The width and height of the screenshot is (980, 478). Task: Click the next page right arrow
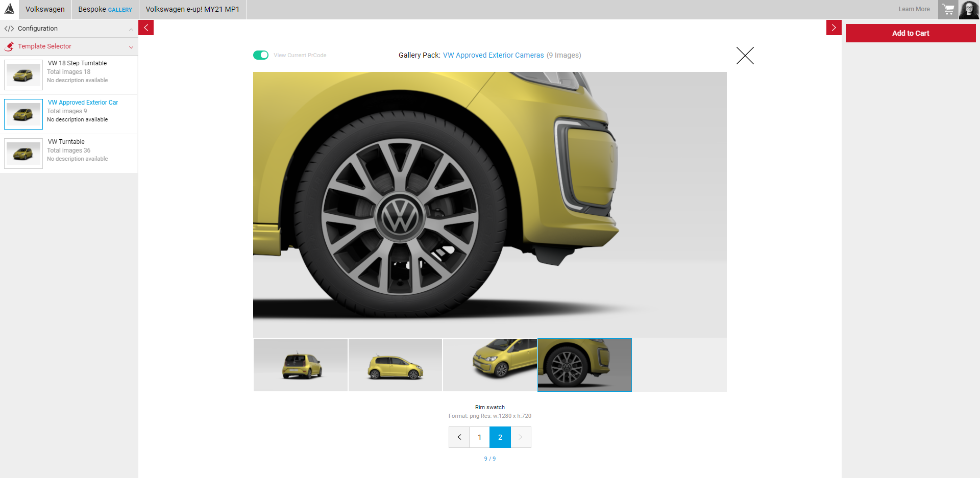coord(521,437)
